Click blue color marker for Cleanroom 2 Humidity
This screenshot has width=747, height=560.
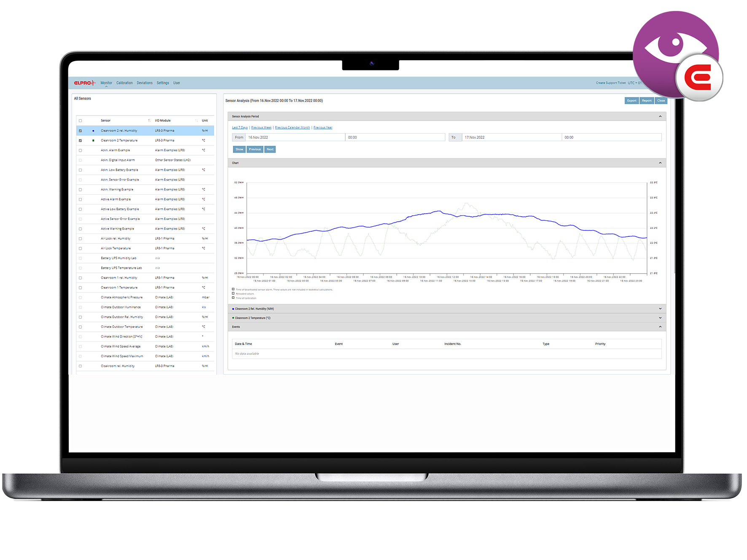93,131
